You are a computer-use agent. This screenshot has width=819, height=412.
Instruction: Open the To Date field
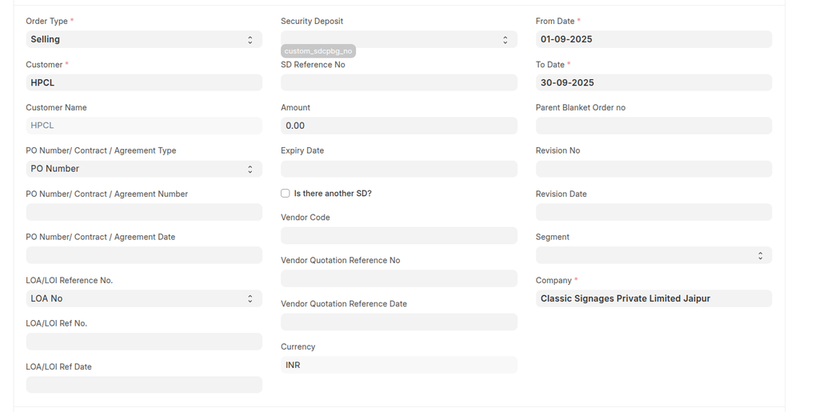[653, 82]
